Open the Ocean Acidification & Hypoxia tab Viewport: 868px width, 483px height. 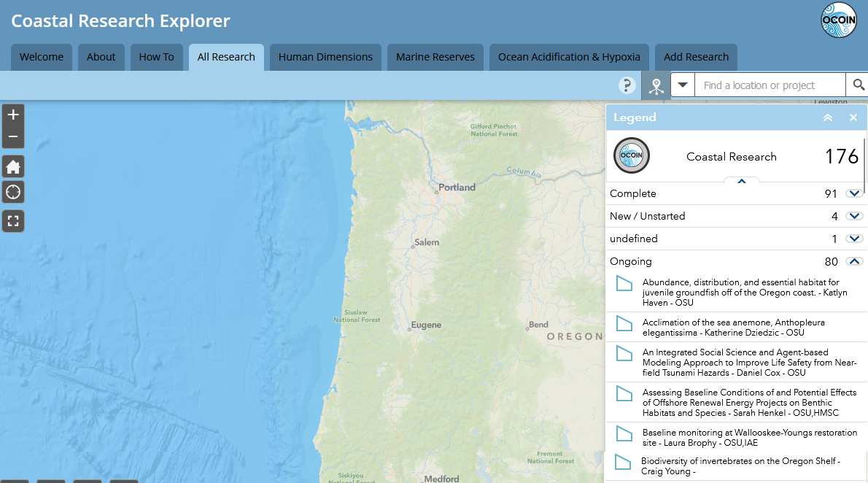[x=569, y=57]
